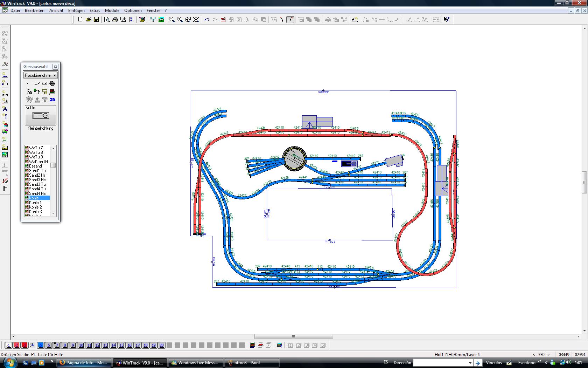This screenshot has width=588, height=368.
Task: Toggle layer 7 button
Action: point(57,345)
